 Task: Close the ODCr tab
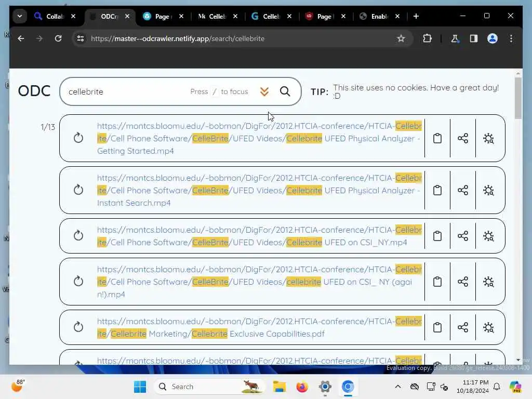pyautogui.click(x=127, y=16)
